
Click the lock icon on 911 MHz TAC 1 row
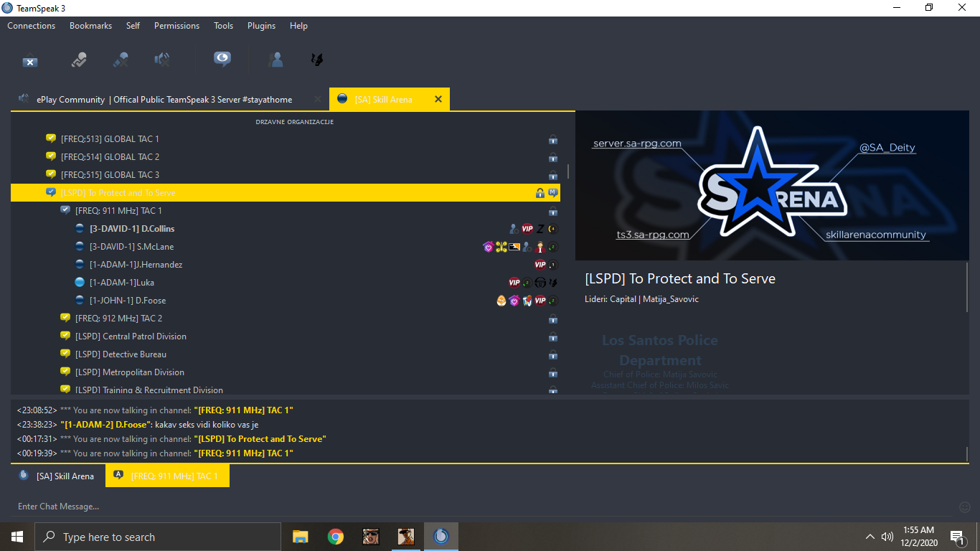click(x=553, y=211)
